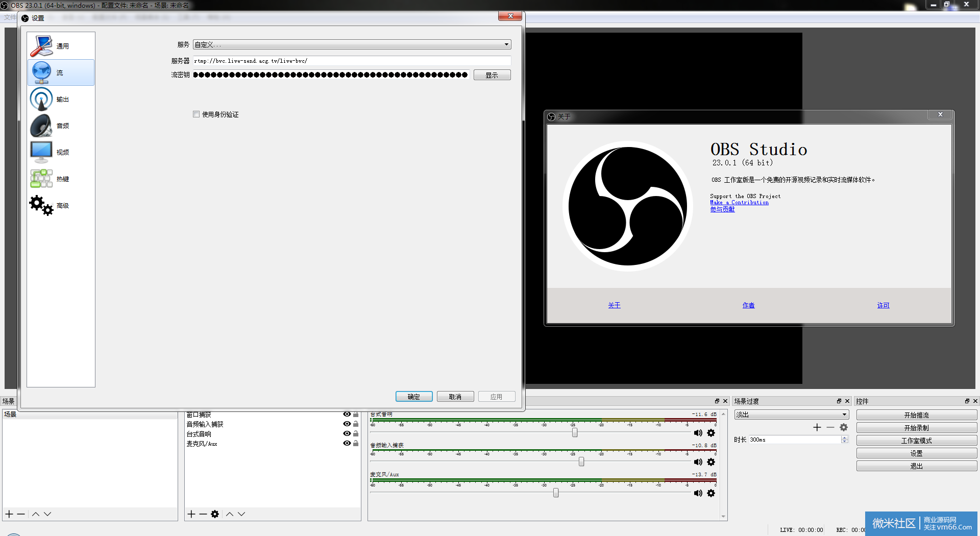Toggle visibility of the 音频输入捕获 source

347,424
